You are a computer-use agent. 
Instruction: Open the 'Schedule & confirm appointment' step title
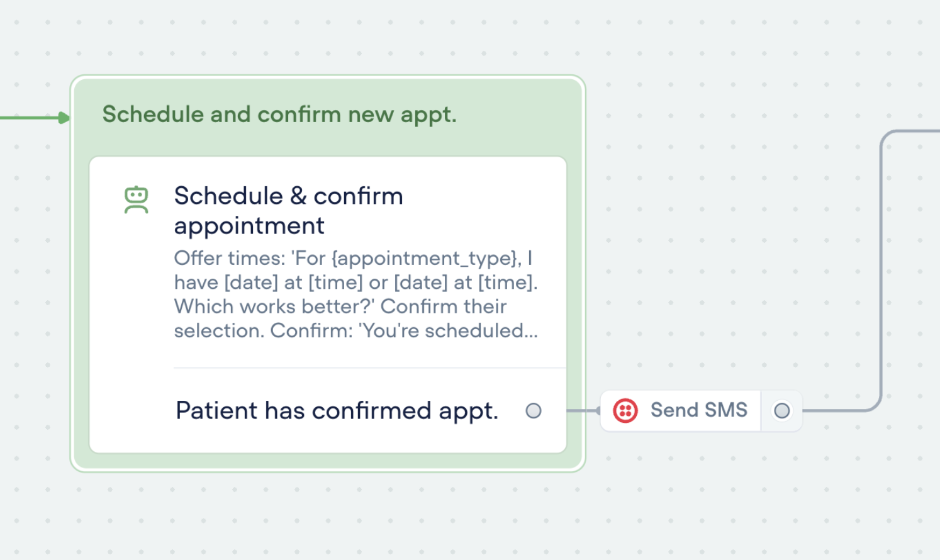point(288,210)
